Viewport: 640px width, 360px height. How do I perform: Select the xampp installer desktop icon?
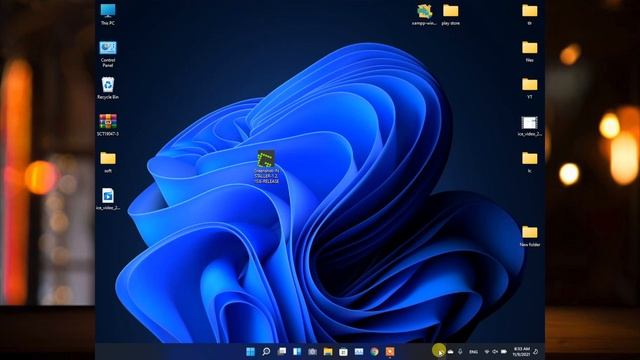(x=424, y=15)
